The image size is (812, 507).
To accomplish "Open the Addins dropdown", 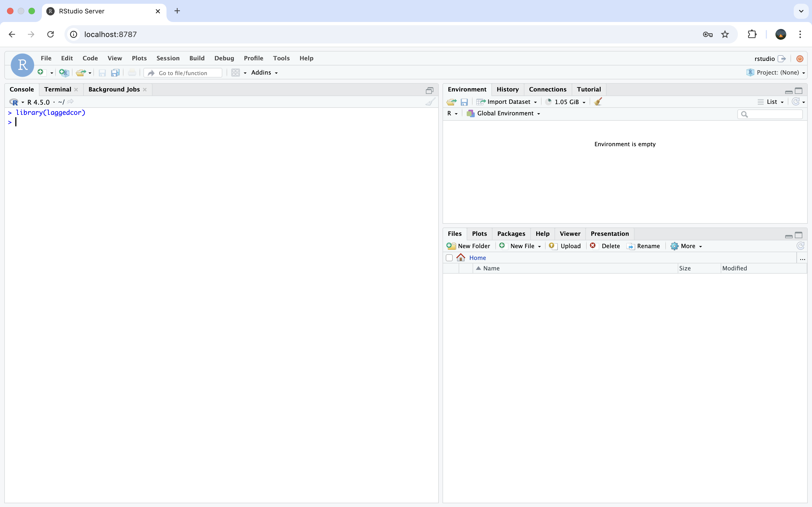I will (264, 72).
